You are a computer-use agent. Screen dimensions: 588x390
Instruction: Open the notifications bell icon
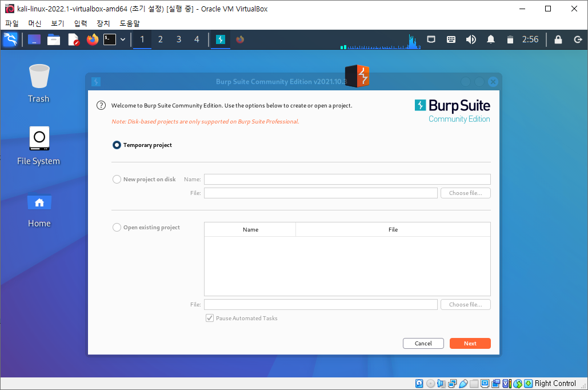click(490, 39)
